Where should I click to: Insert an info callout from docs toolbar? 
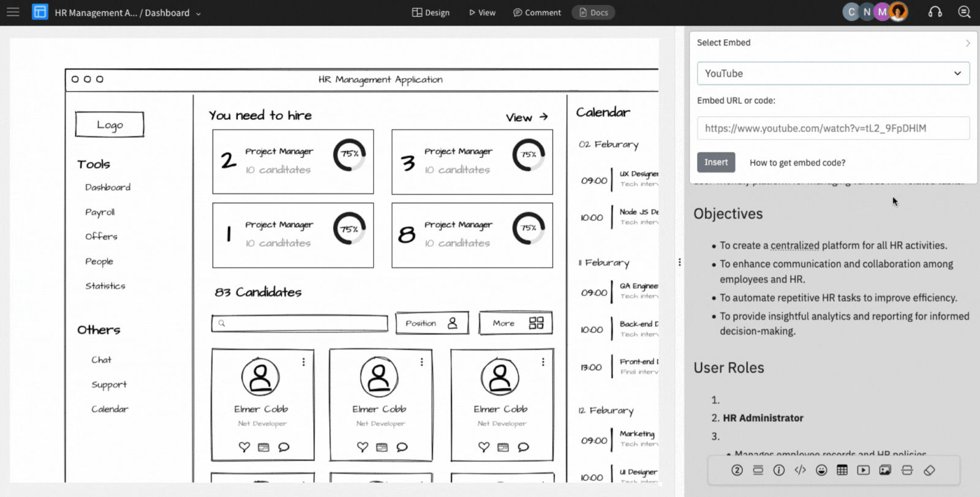[779, 470]
